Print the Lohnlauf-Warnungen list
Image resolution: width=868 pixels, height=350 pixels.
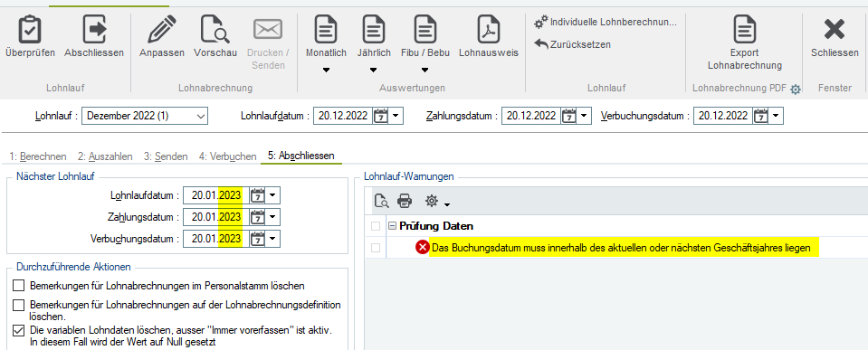pos(405,202)
